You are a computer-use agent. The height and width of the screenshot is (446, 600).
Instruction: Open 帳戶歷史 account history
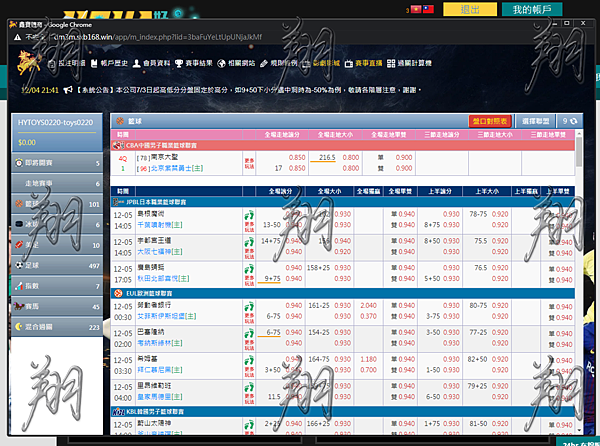pos(114,63)
